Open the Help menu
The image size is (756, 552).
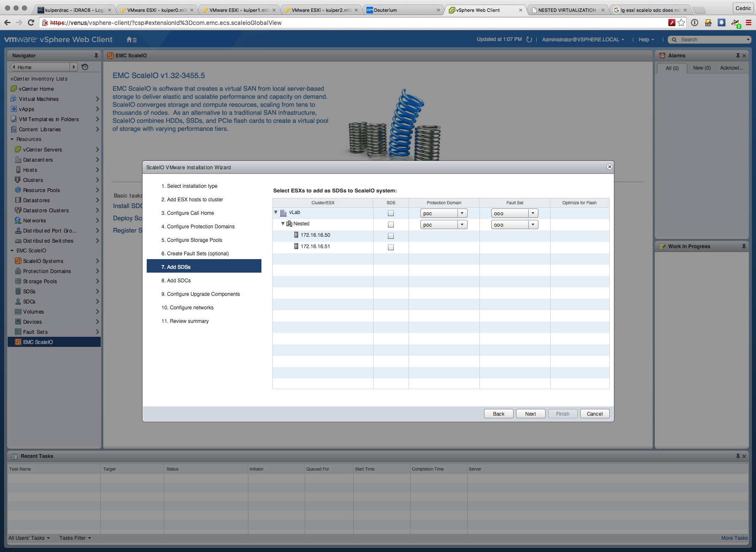pos(646,40)
